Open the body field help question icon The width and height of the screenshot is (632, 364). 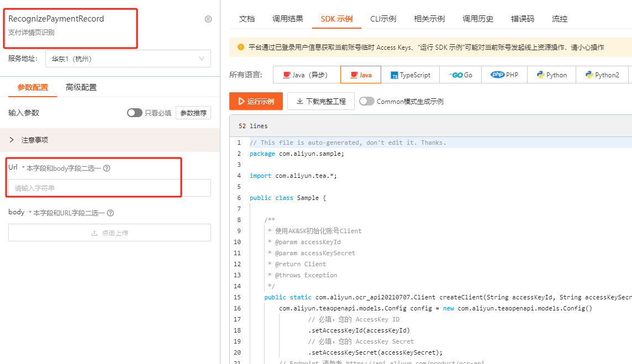pyautogui.click(x=110, y=213)
